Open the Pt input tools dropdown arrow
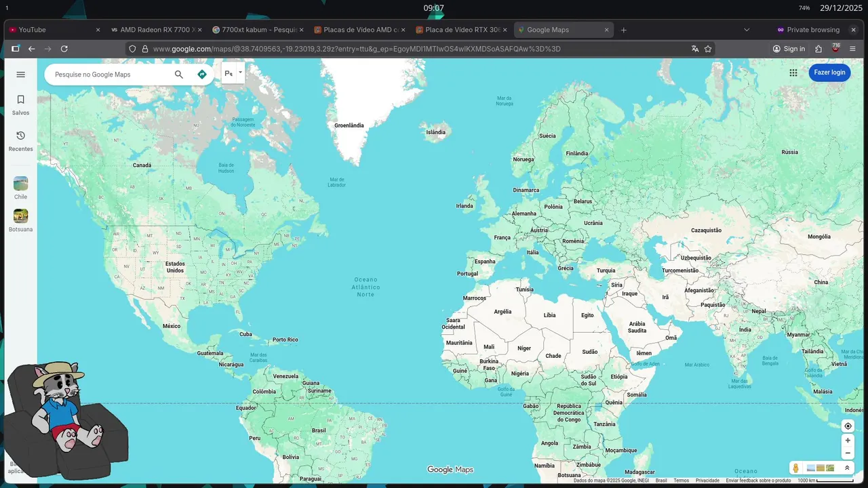Screen dimensions: 868x488 240,72
